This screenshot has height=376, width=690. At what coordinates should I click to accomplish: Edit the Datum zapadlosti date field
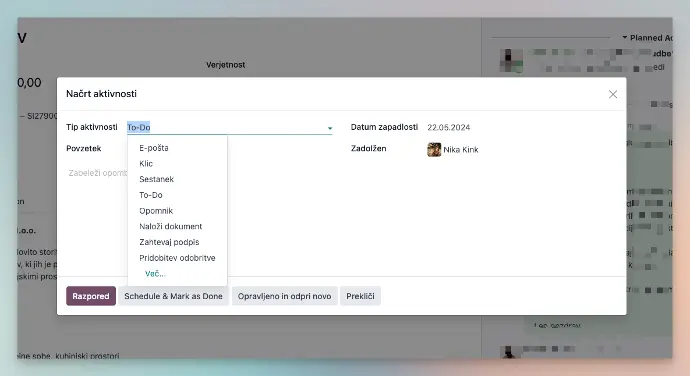point(448,127)
